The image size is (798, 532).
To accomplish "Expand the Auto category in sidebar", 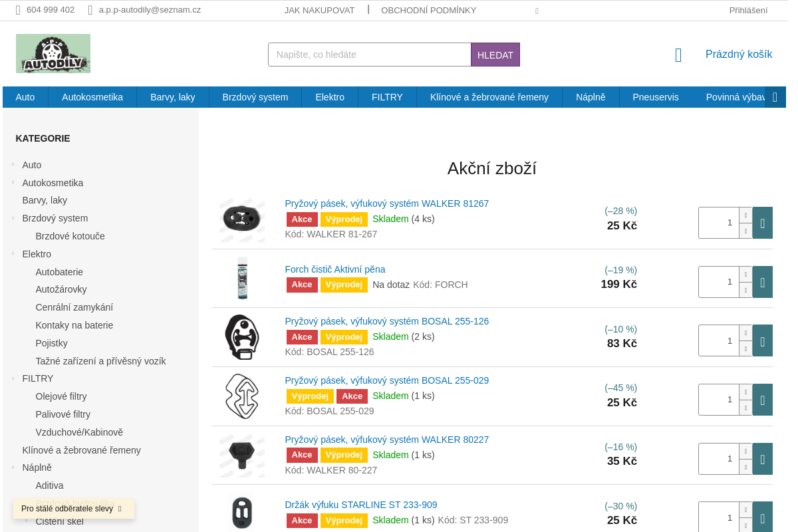I will [x=13, y=164].
